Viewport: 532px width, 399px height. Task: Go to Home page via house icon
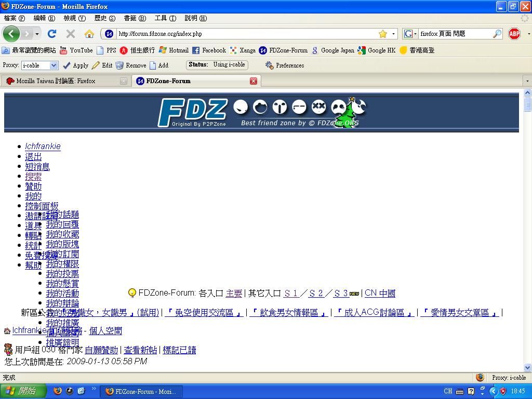89,34
